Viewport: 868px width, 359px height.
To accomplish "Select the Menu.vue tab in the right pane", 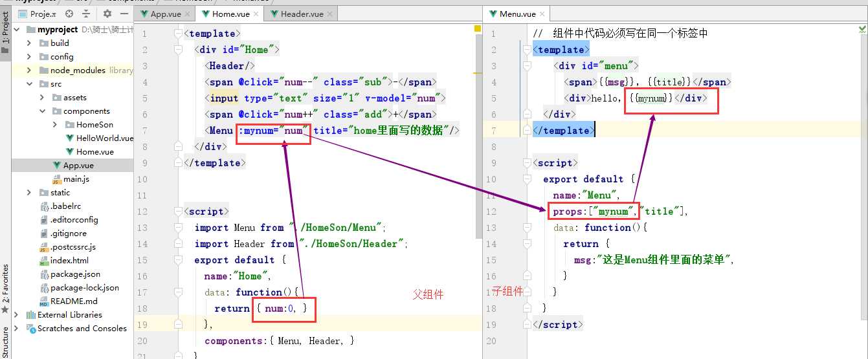I will [516, 14].
